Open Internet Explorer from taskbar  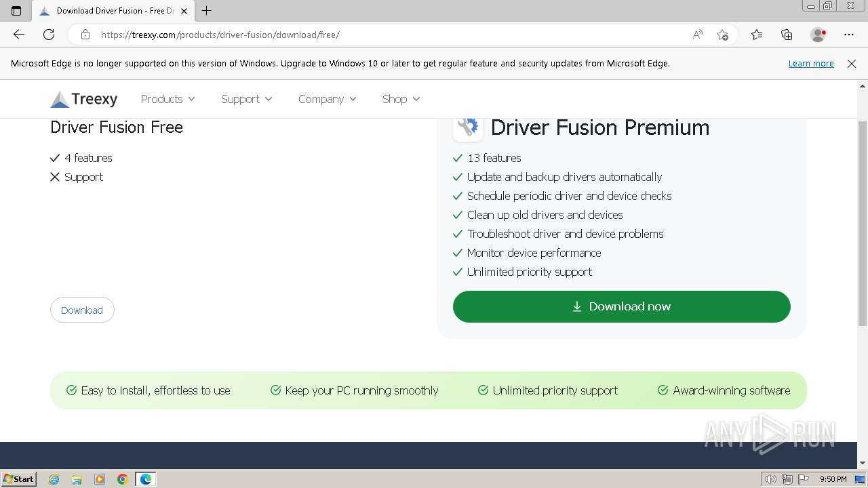[54, 479]
